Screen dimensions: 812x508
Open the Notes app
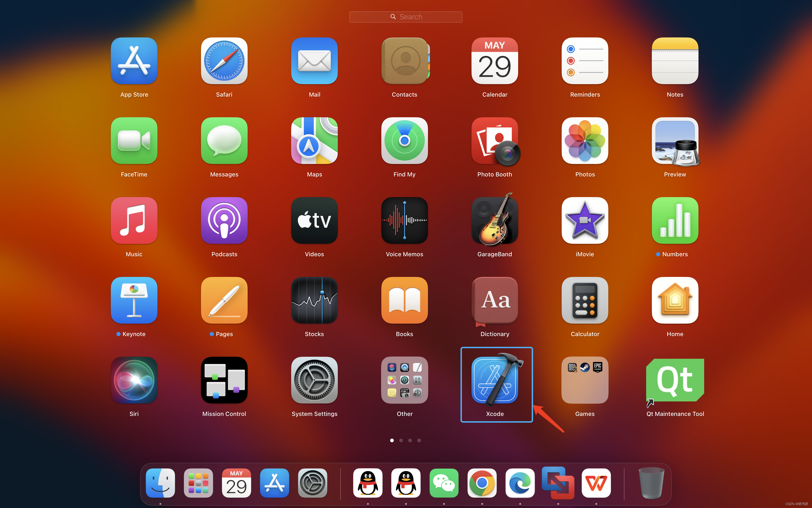675,61
